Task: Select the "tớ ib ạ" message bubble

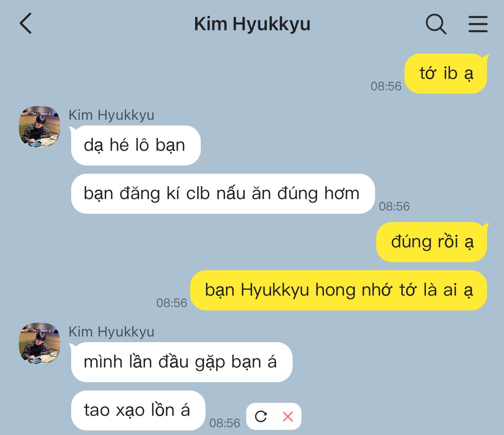Action: point(446,74)
